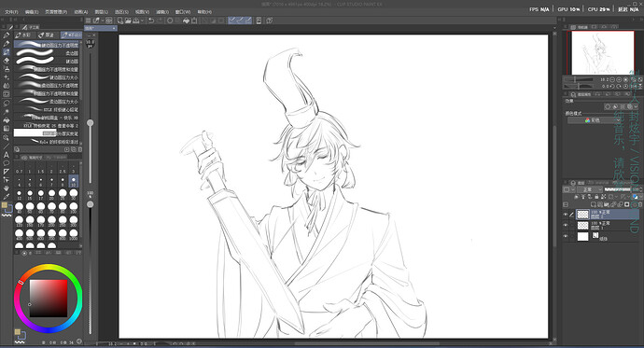Image resolution: width=644 pixels, height=348 pixels.
Task: Click the zoom-out icon in the Navigator
Action: coord(612,79)
